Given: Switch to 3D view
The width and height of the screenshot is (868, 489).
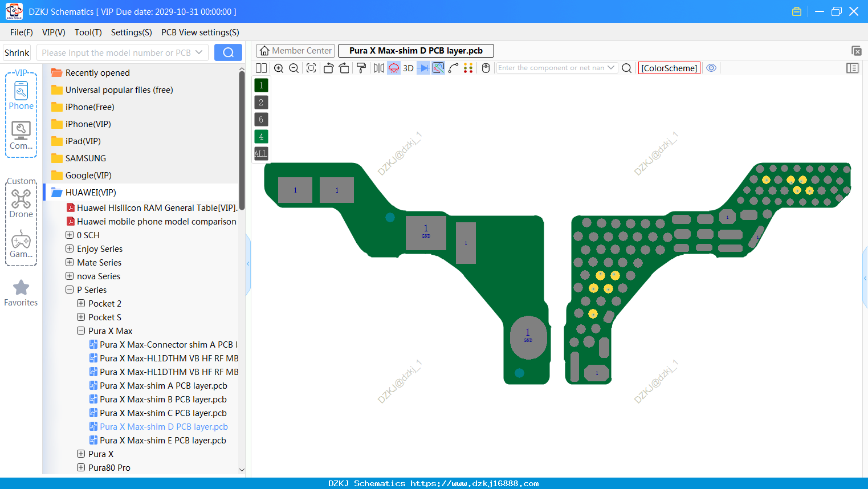Looking at the screenshot, I should pos(408,68).
